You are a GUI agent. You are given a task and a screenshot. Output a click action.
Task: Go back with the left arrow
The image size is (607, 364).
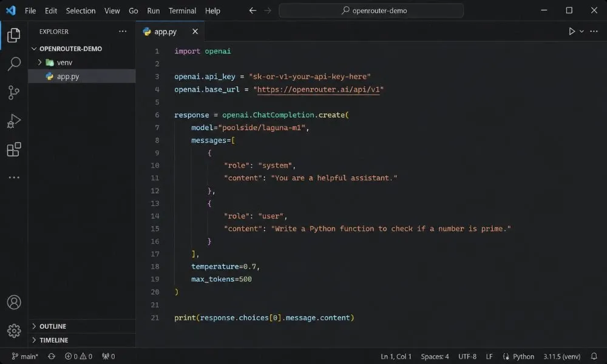coord(253,10)
